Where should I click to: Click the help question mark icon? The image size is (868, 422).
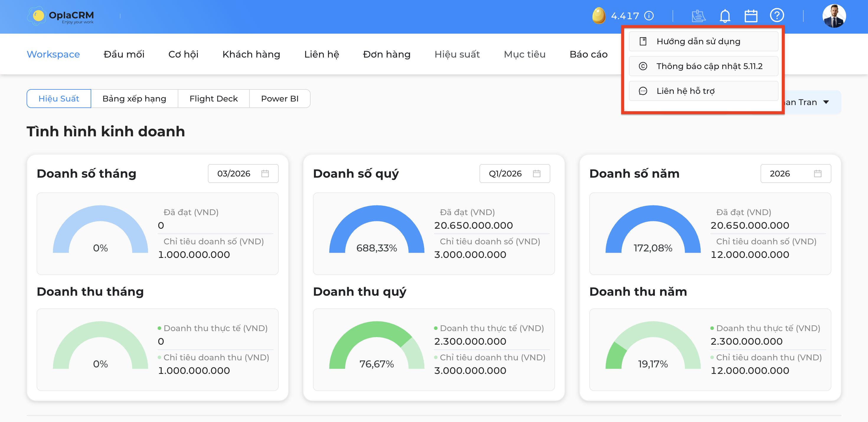[777, 15]
